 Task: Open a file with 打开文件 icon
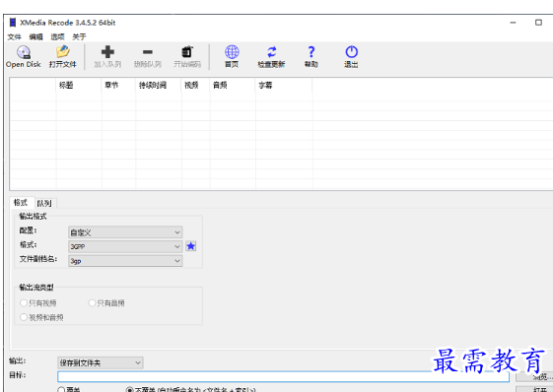(x=63, y=52)
